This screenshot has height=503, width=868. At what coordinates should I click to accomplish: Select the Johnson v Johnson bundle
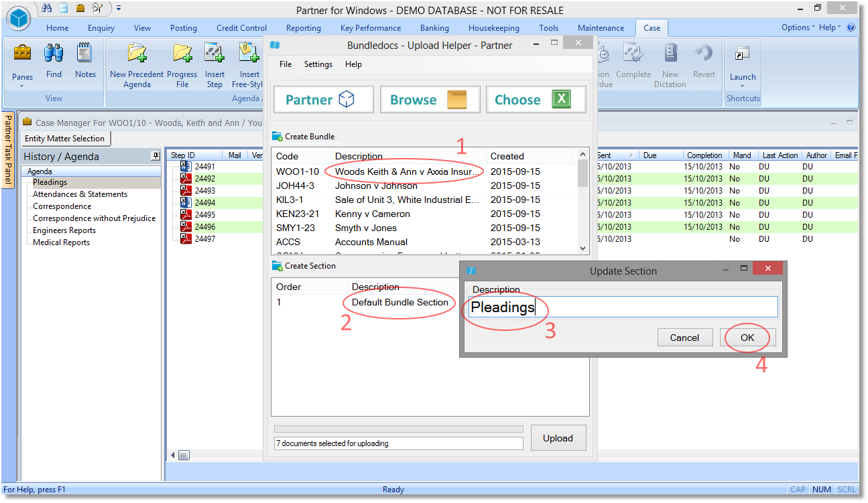[425, 186]
